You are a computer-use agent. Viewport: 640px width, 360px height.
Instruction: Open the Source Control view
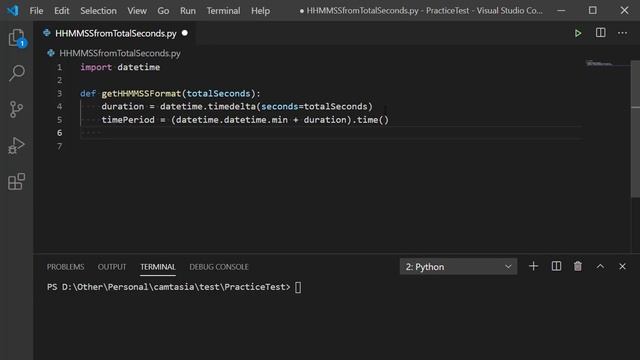[x=16, y=109]
